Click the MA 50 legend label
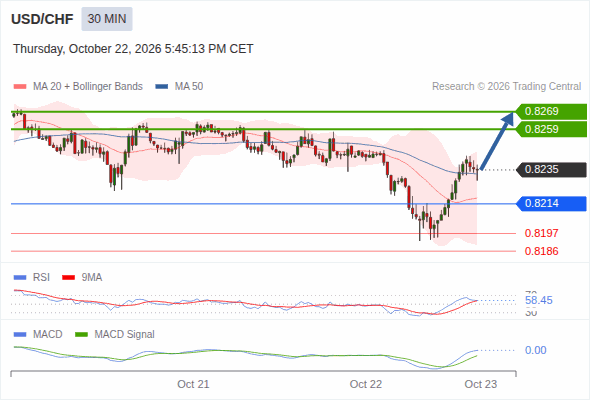 click(189, 87)
